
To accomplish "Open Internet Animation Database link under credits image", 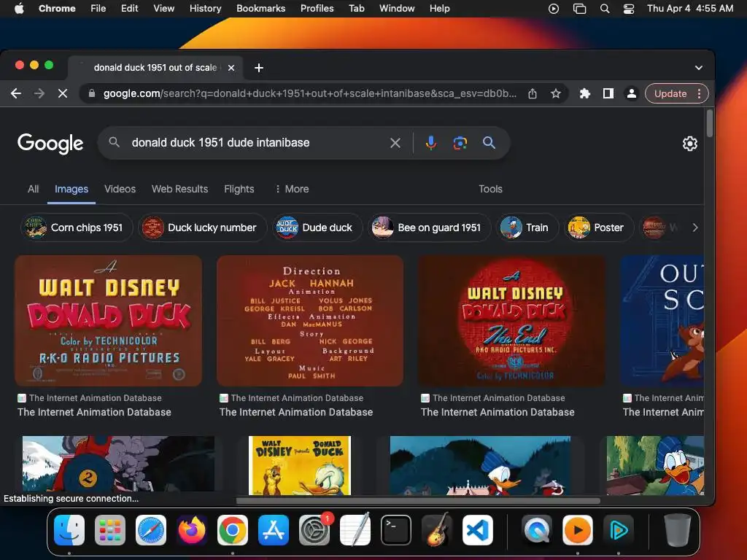I will [296, 412].
